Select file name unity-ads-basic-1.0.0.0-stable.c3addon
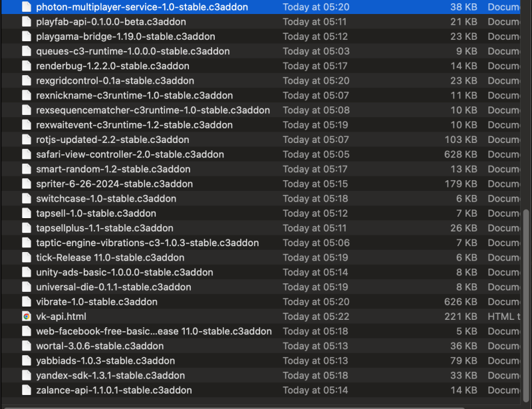The width and height of the screenshot is (532, 409). (124, 272)
